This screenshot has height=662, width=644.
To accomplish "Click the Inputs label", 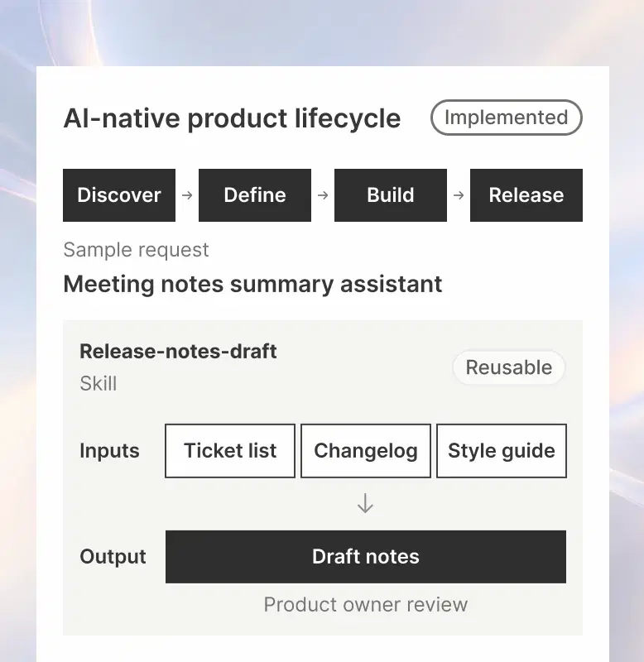I will coord(109,450).
